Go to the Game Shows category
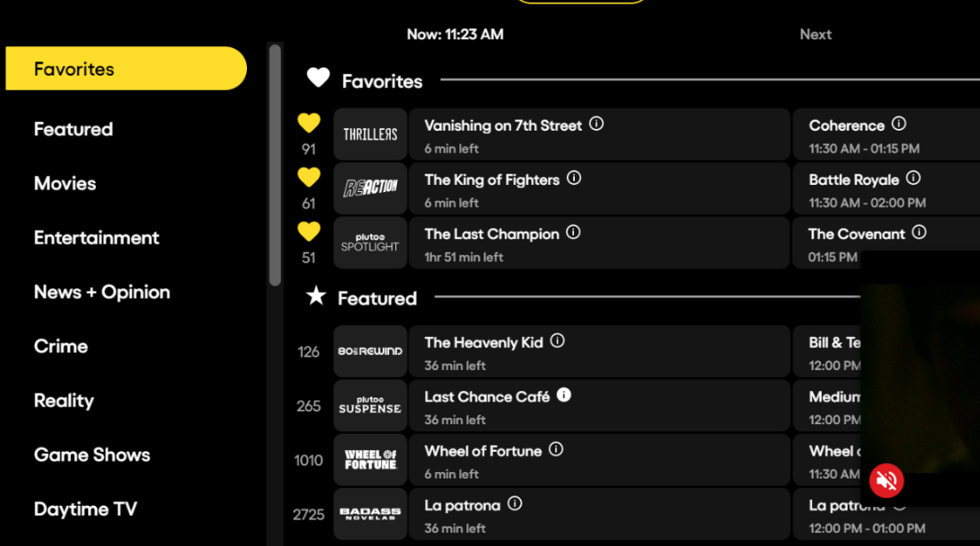The width and height of the screenshot is (980, 546). (92, 455)
